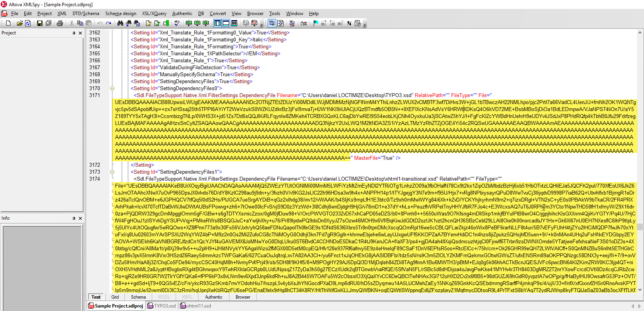The image size is (644, 311).
Task: Save the file with floppy disk icon
Action: pos(39,23)
